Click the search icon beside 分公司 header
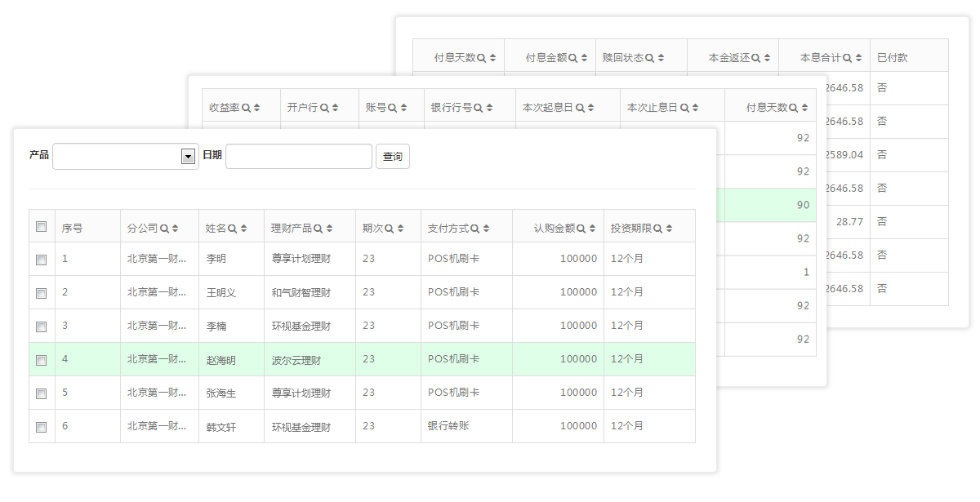This screenshot has height=502, width=980. pos(164,229)
